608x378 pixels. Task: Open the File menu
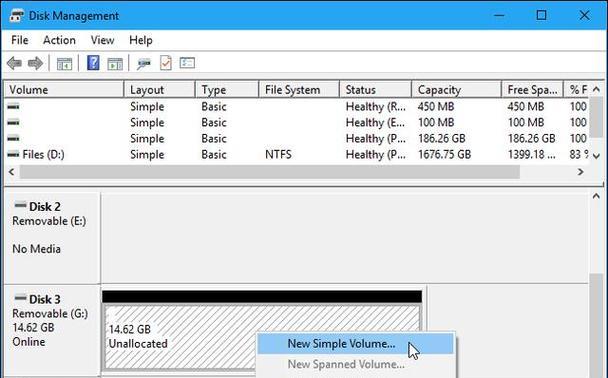click(20, 40)
